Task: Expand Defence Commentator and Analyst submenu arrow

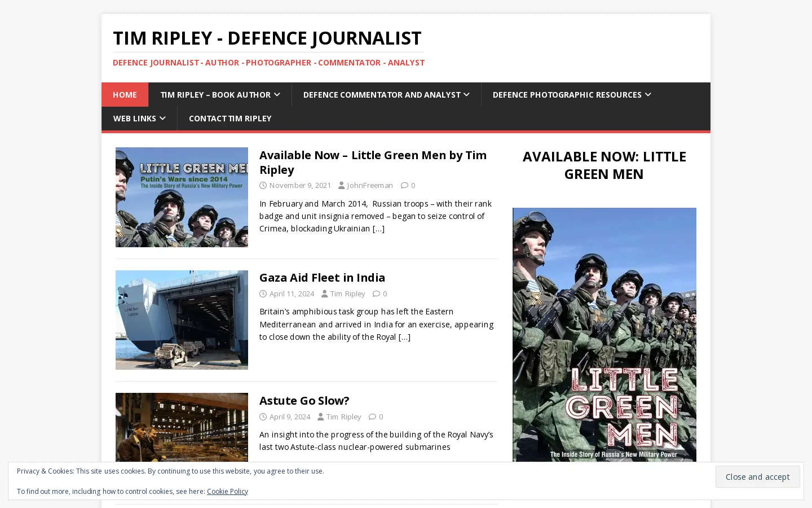Action: click(x=466, y=95)
